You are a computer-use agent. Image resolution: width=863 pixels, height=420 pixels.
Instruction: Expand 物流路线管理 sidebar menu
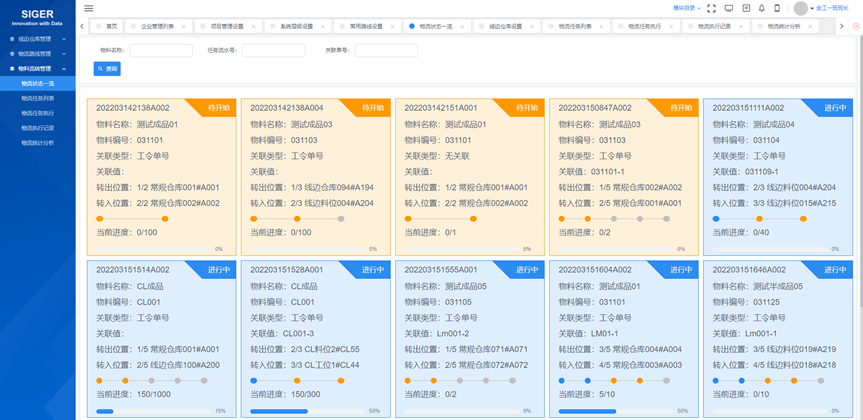point(37,54)
